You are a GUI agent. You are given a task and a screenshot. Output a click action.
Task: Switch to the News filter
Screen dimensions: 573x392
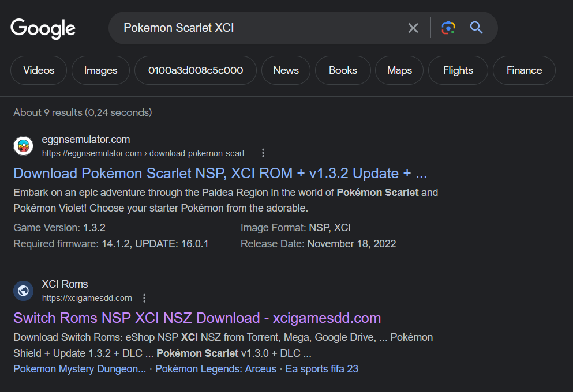pos(286,70)
